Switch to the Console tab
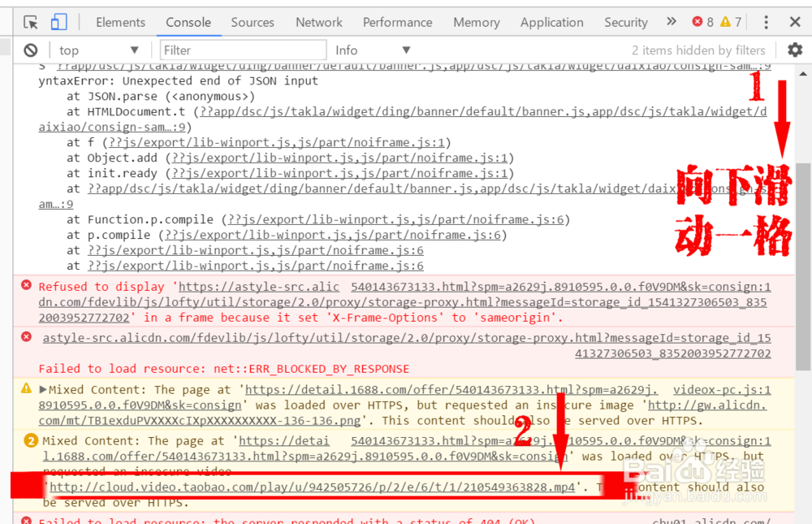Screen dimensions: 812x524 coord(188,22)
